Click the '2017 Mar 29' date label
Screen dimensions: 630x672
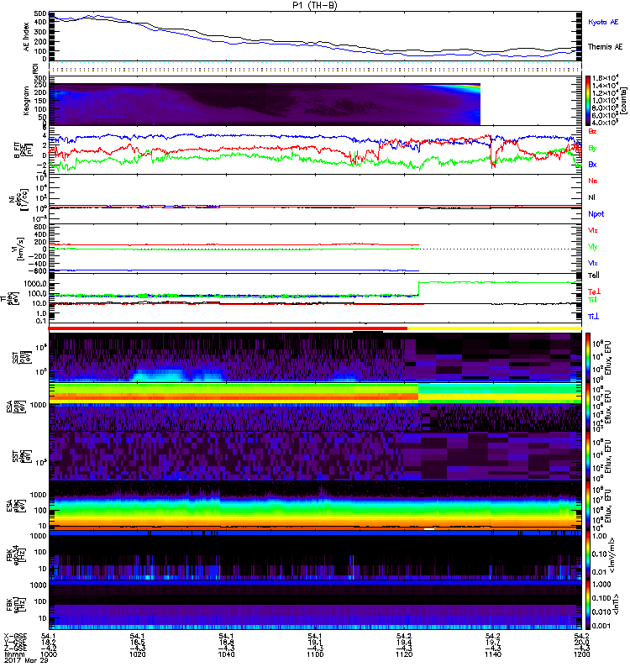(x=26, y=660)
